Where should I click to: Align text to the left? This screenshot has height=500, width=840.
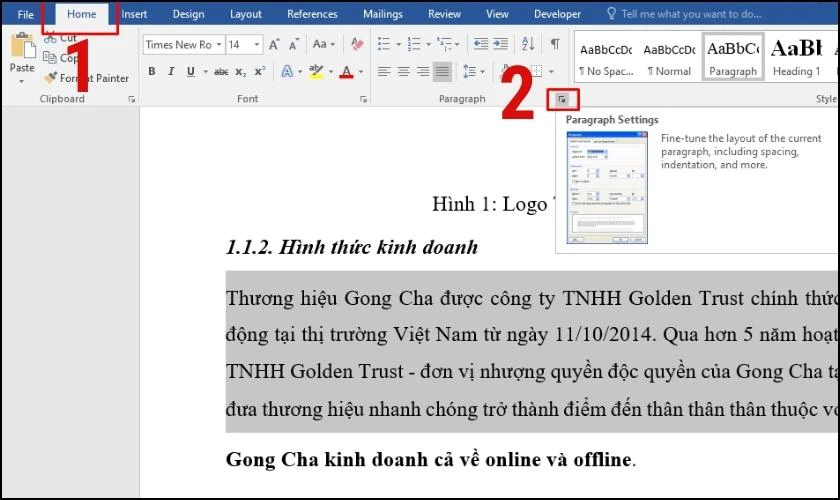pyautogui.click(x=384, y=71)
